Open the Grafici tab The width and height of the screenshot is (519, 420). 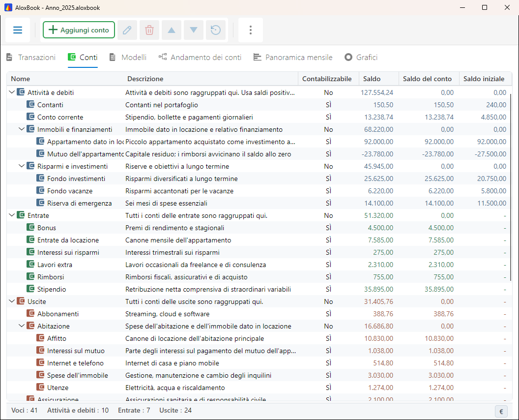[361, 58]
